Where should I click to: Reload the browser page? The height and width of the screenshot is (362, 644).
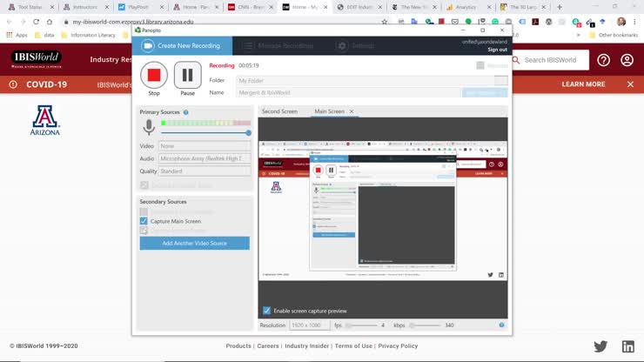click(x=36, y=22)
